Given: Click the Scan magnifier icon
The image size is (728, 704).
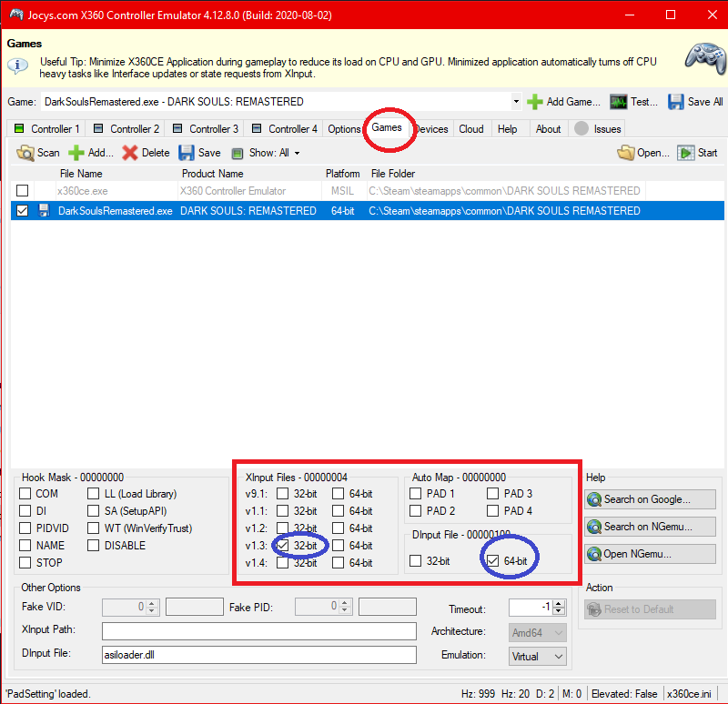Looking at the screenshot, I should [25, 153].
